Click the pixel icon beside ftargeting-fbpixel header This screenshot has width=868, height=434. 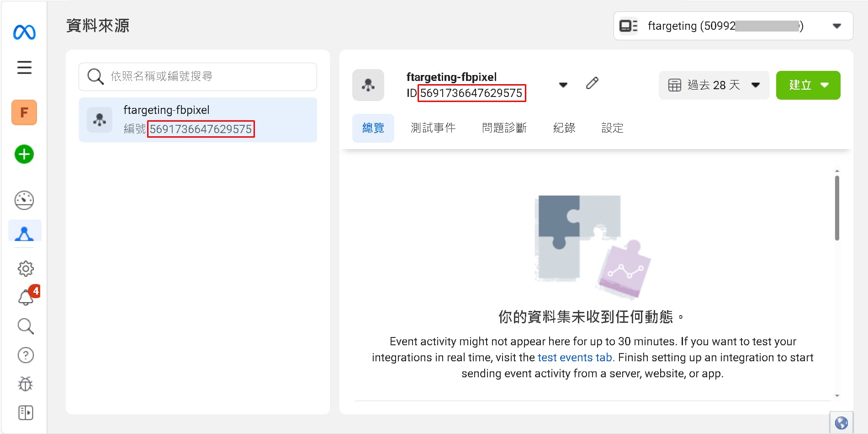click(x=368, y=85)
